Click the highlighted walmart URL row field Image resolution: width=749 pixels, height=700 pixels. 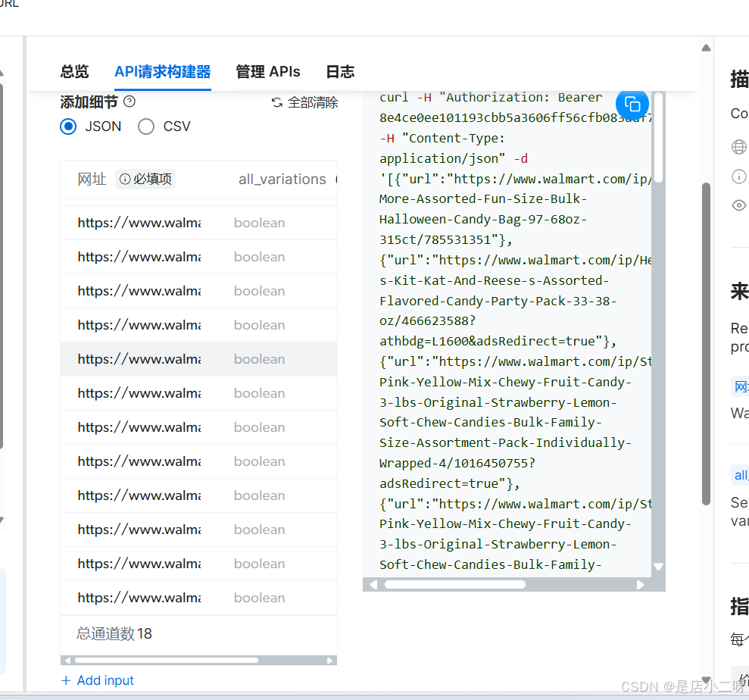click(x=139, y=359)
